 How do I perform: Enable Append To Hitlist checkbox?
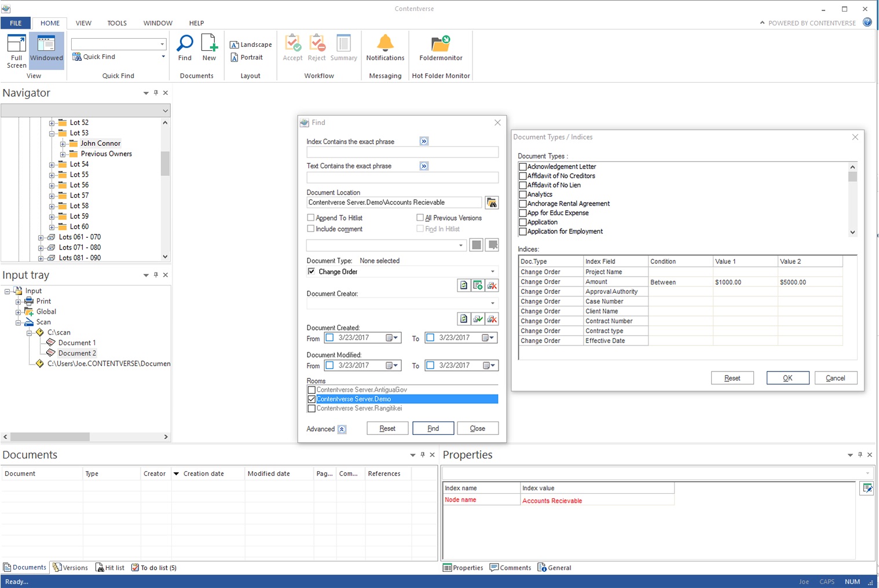tap(311, 218)
